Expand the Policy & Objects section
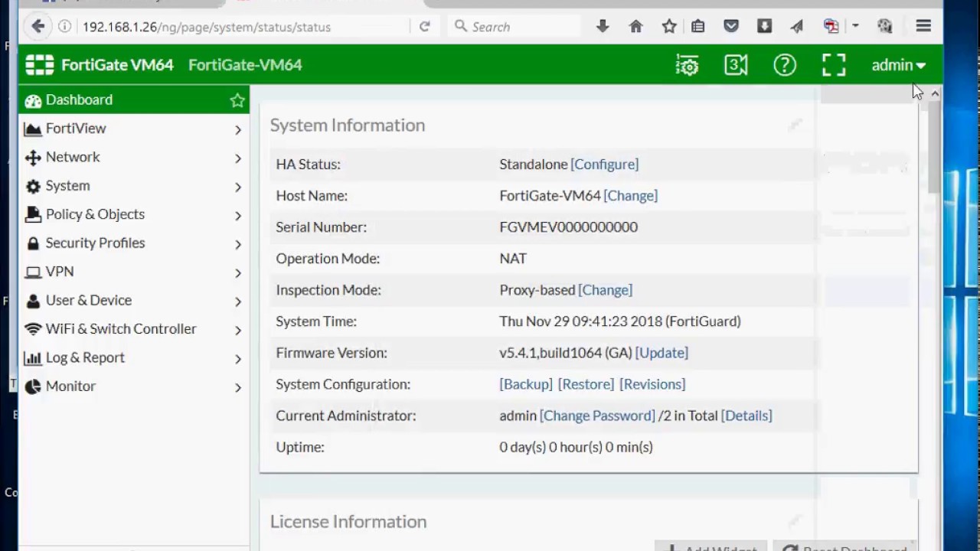Viewport: 980px width, 551px height. 95,214
